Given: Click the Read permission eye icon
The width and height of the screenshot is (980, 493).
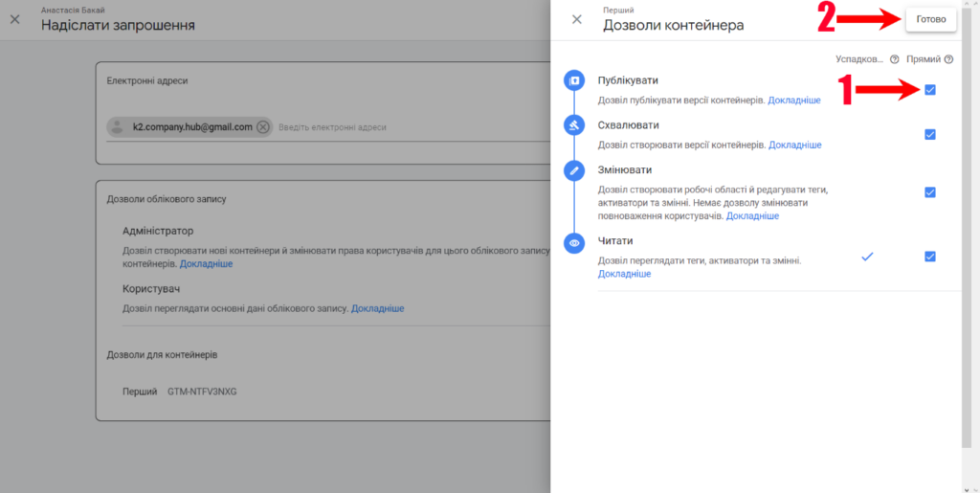Looking at the screenshot, I should pos(574,243).
